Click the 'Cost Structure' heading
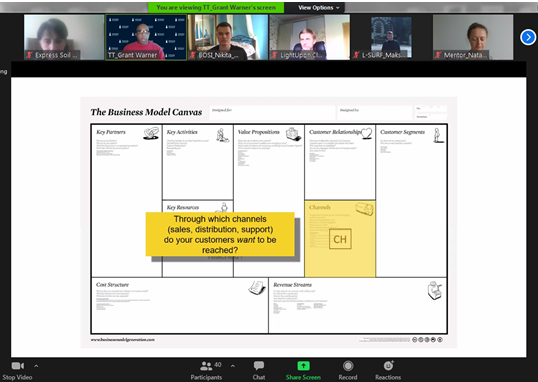538x382 pixels. (x=113, y=285)
